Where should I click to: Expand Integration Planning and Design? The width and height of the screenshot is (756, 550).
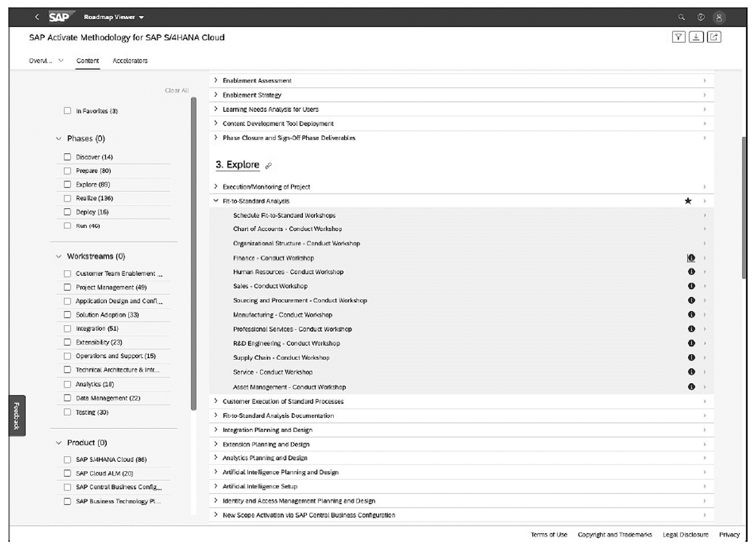216,429
